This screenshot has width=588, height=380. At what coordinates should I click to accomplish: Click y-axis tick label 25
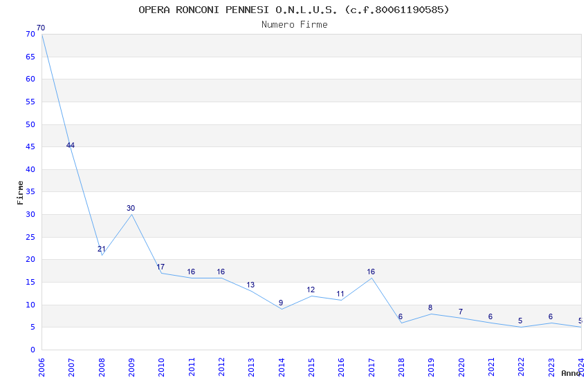(30, 238)
